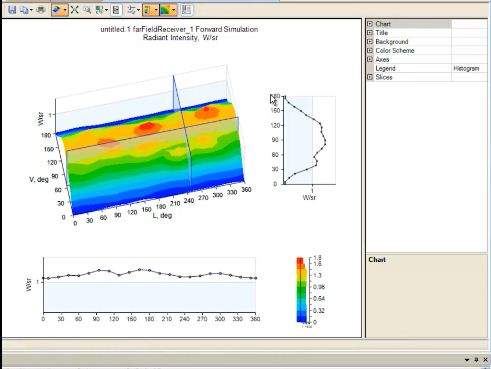Open the dropdown arrow beside the Copy icon
Viewport: 491px width, 369px height.
[x=31, y=10]
